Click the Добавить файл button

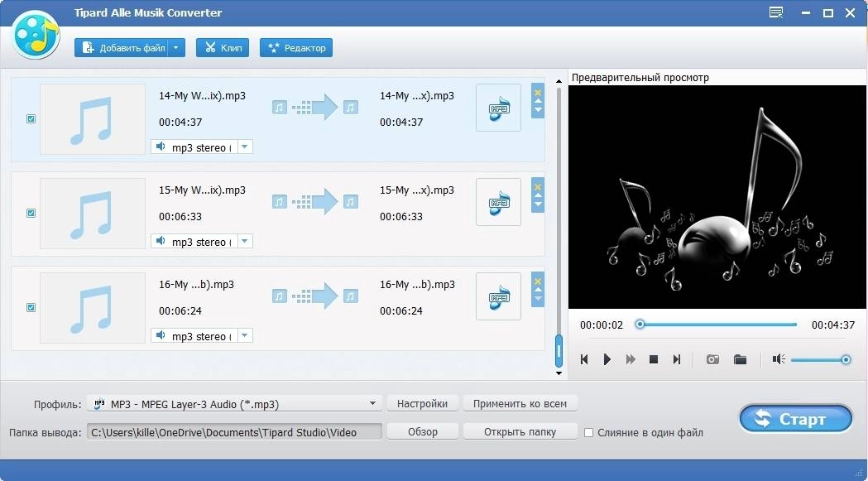tap(122, 48)
